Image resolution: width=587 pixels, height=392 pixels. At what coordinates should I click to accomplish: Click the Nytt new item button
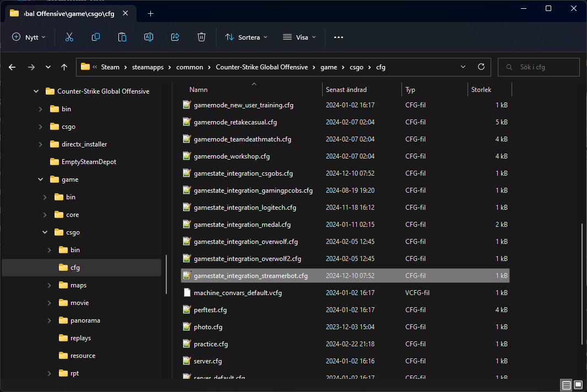click(29, 37)
